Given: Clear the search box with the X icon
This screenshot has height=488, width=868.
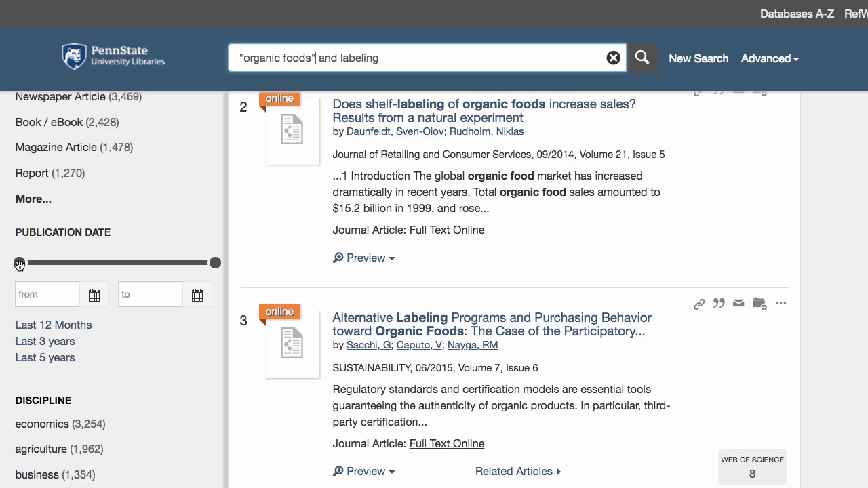Looking at the screenshot, I should [613, 58].
